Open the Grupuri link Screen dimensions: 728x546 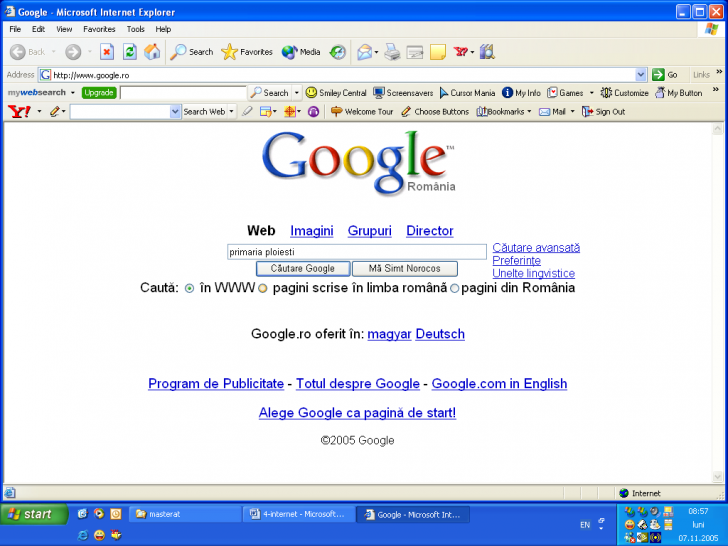pos(370,231)
